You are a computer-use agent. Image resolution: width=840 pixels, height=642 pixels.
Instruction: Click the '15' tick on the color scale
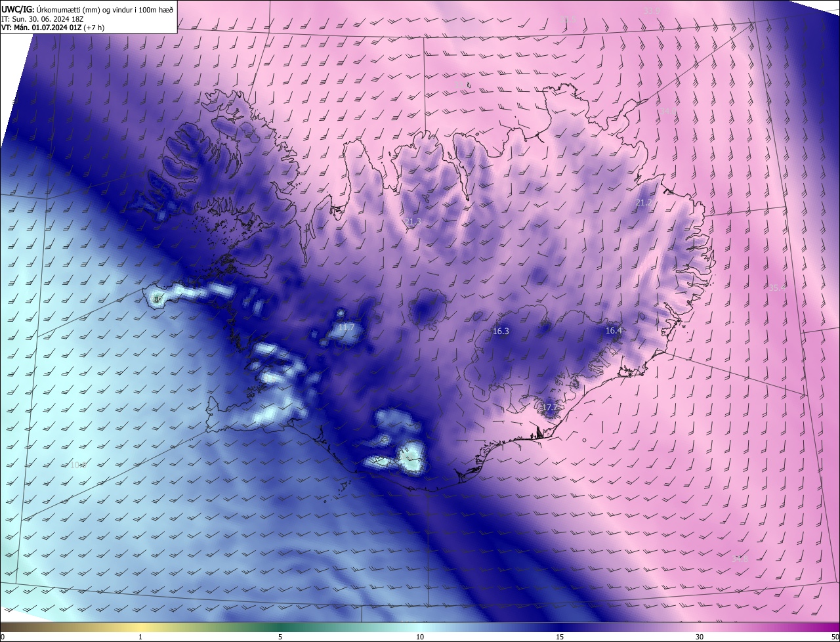pos(560,637)
